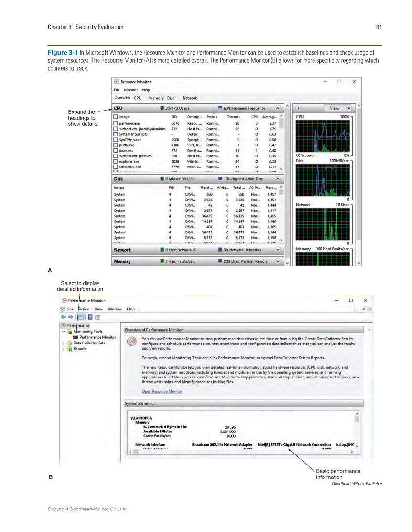Image resolution: width=412 pixels, height=532 pixels.
Task: Check the perfmon.exe process checkbox
Action: coord(116,123)
